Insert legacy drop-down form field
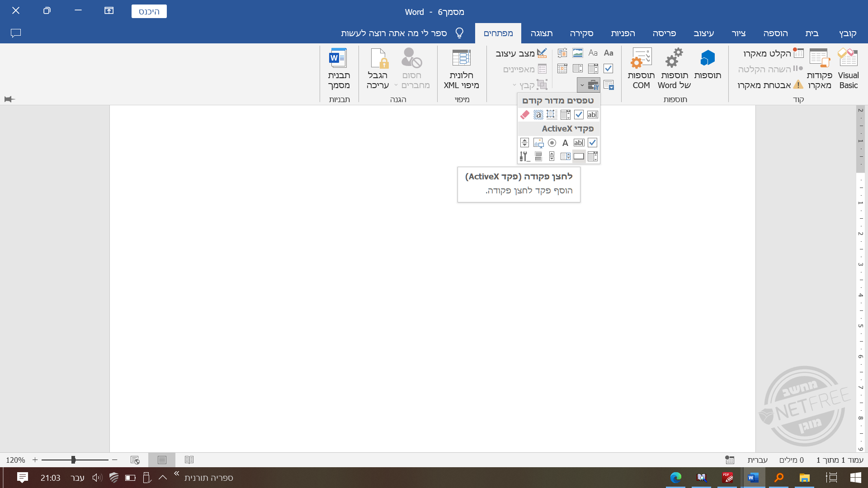This screenshot has width=868, height=488. (x=565, y=115)
